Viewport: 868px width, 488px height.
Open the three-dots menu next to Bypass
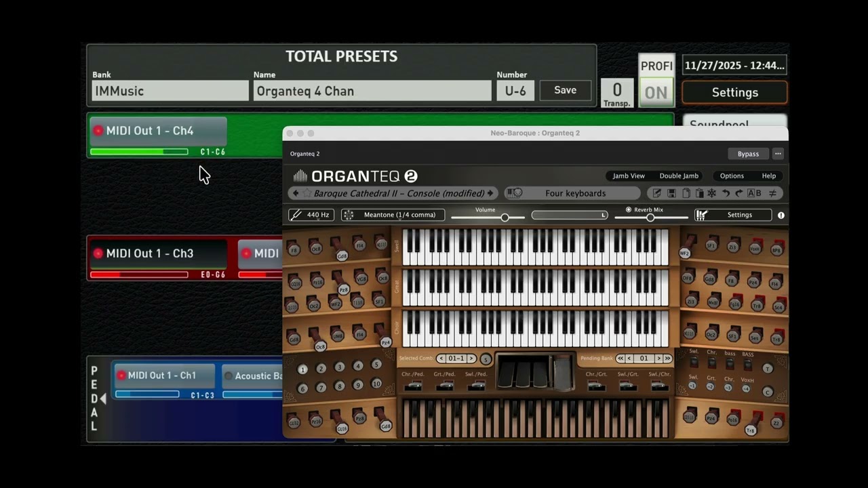tap(778, 154)
